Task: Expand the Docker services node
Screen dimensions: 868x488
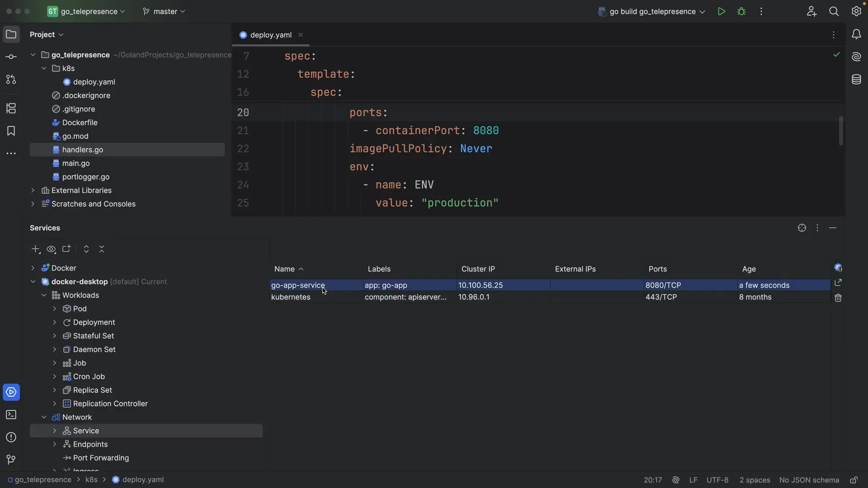Action: pos(33,268)
